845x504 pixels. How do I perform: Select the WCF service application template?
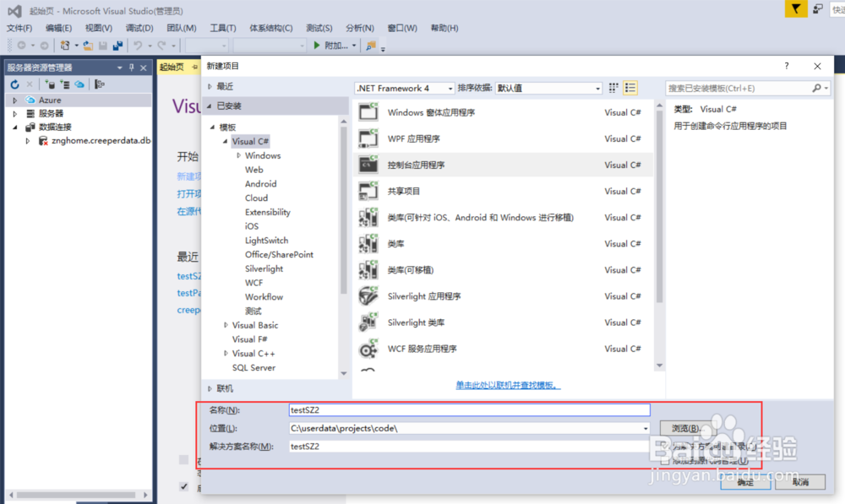(x=503, y=349)
